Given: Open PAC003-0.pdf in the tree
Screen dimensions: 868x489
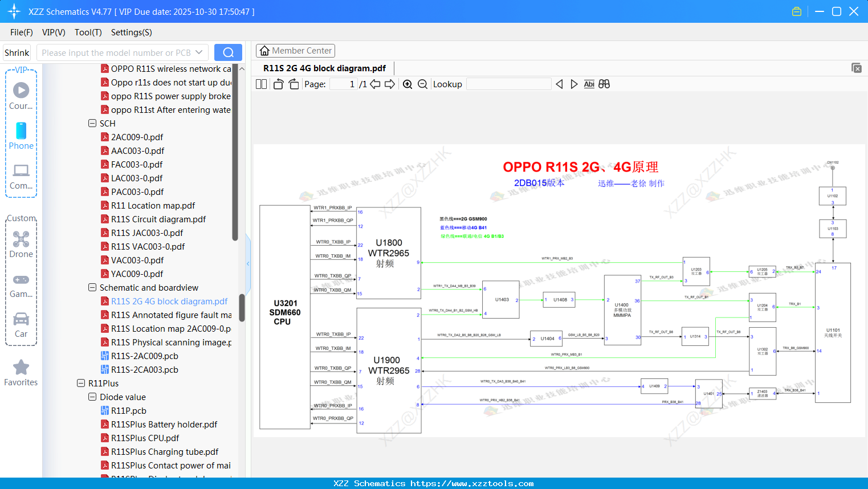Looking at the screenshot, I should 137,192.
